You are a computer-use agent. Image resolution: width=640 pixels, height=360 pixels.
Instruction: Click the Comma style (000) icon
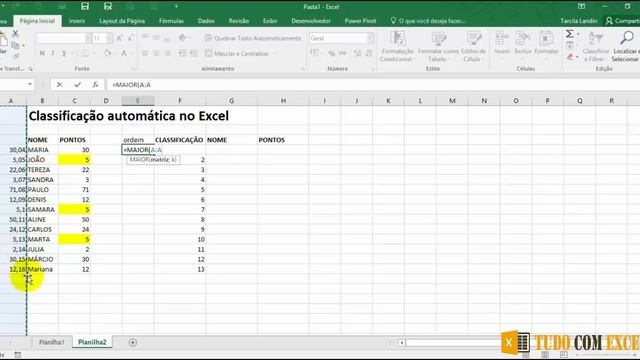[x=342, y=53]
